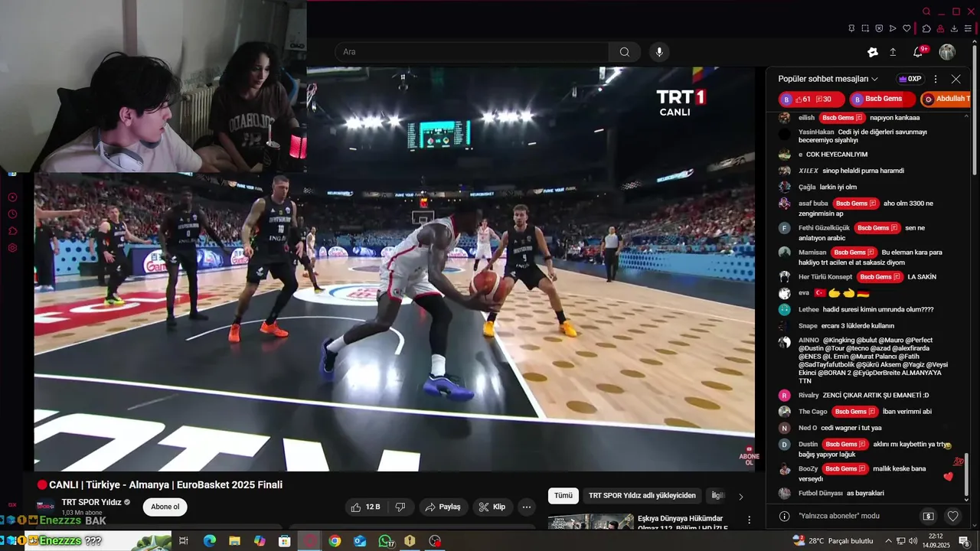
Task: Click the magnifier search button beside Ara
Action: (x=625, y=52)
